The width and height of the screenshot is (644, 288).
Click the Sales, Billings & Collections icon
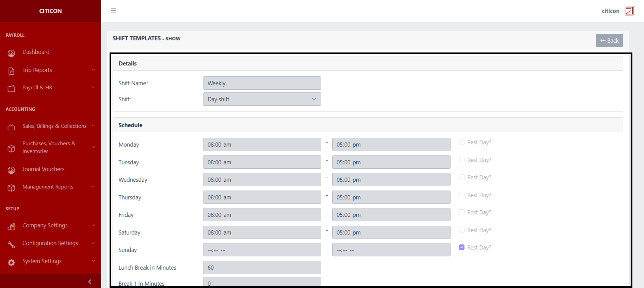pos(11,127)
